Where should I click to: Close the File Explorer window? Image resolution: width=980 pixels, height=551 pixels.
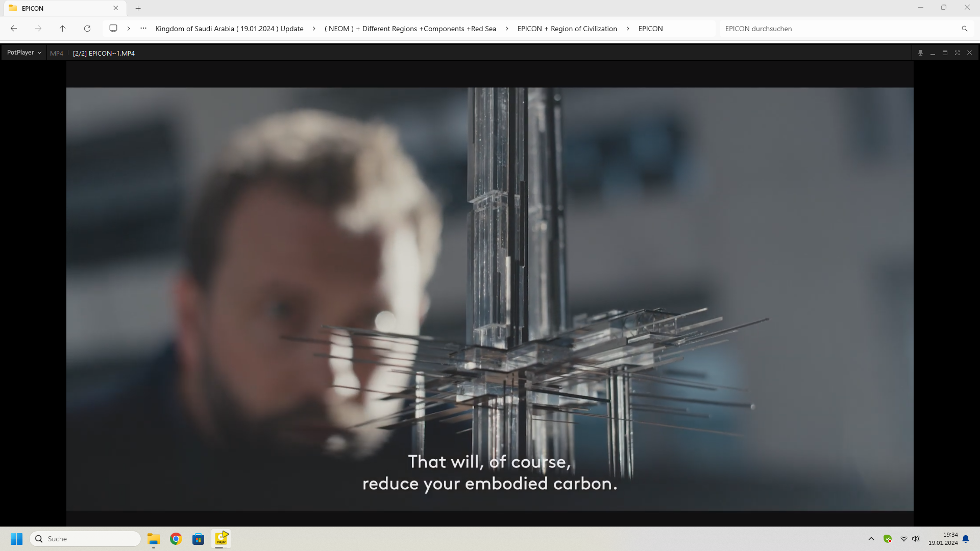[x=967, y=8]
